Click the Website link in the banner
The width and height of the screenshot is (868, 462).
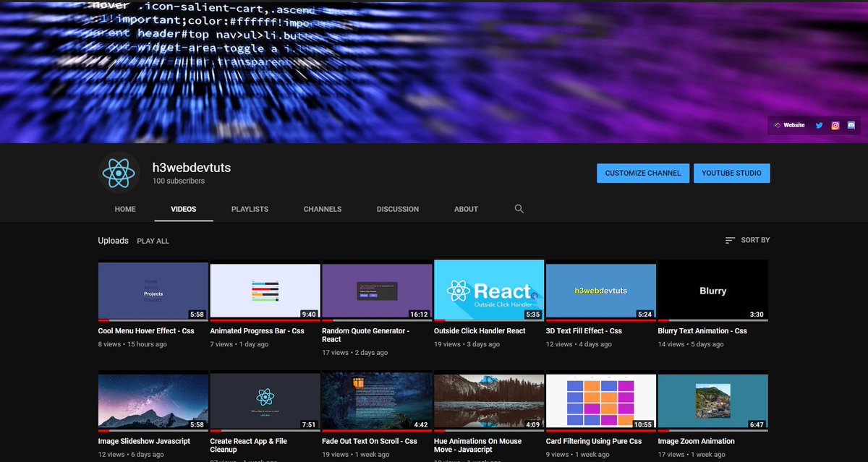coord(789,125)
